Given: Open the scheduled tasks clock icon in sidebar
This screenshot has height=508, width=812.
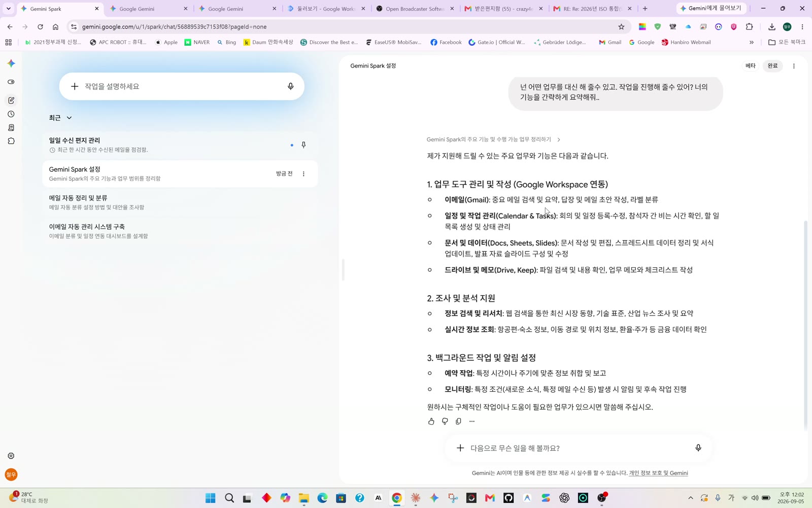Looking at the screenshot, I should click(11, 114).
